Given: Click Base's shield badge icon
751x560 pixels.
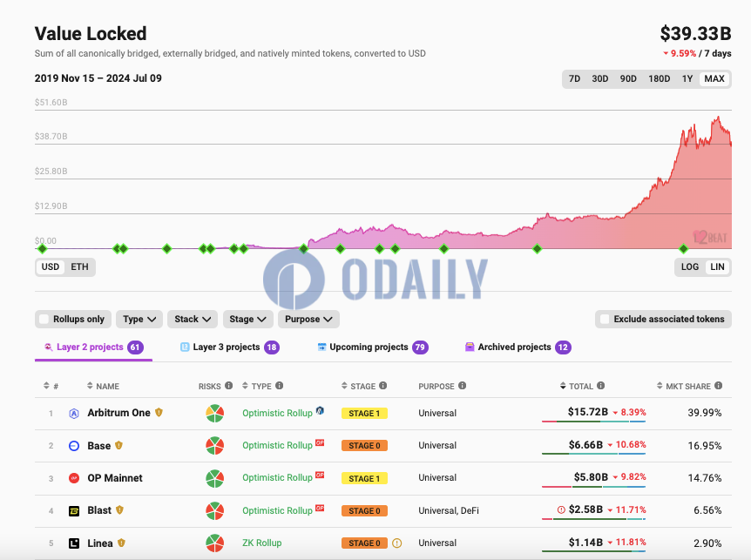Looking at the screenshot, I should (x=118, y=445).
